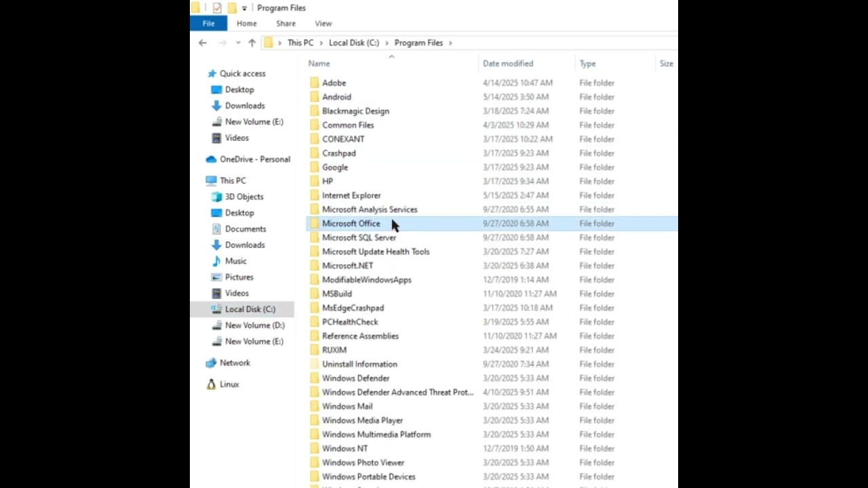868x488 pixels.
Task: Click the HP folder icon
Action: pos(314,181)
